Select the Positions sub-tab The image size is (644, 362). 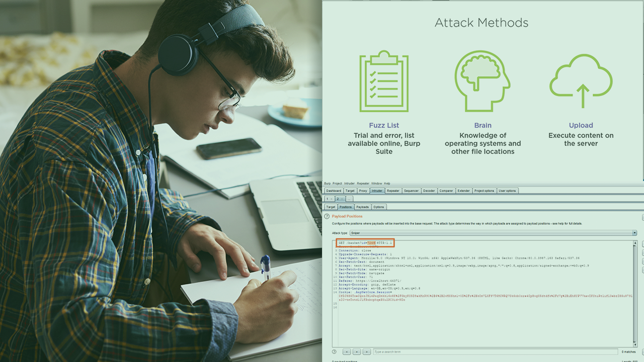pyautogui.click(x=346, y=207)
